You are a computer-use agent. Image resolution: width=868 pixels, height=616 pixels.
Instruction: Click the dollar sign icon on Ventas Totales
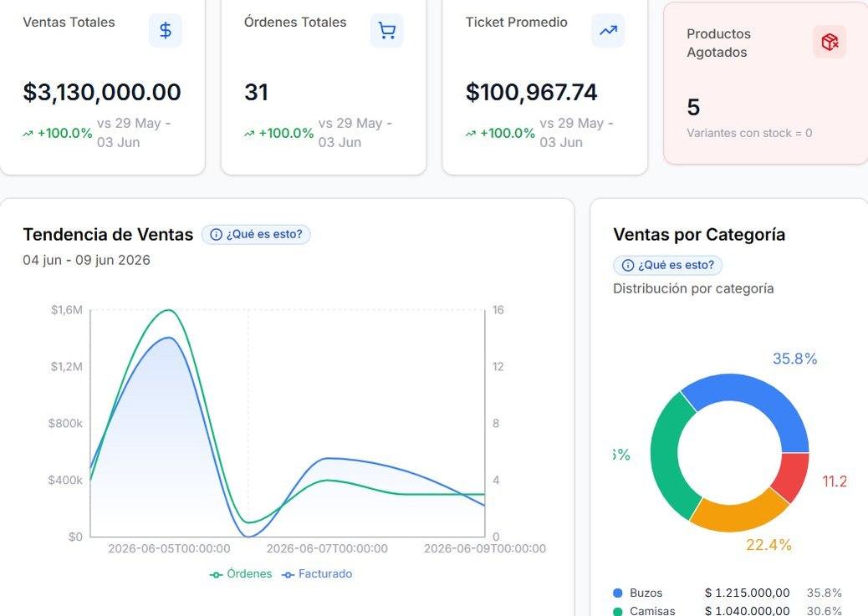[165, 30]
